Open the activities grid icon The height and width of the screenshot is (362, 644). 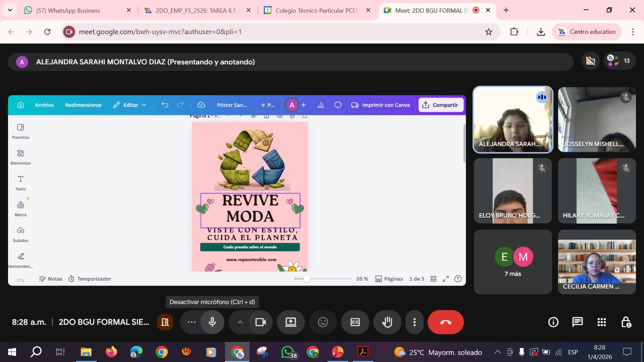[x=602, y=322]
